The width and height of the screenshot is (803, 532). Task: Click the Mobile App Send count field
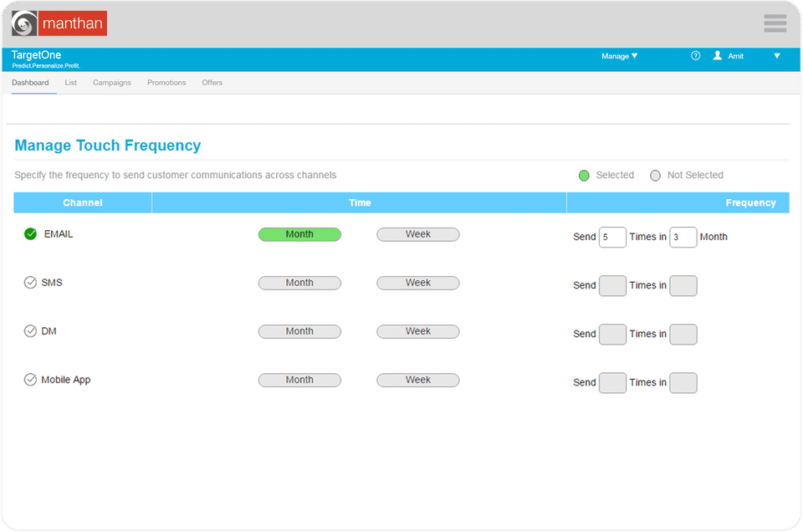pyautogui.click(x=612, y=383)
